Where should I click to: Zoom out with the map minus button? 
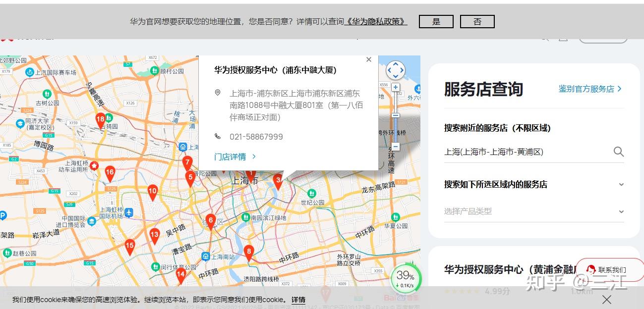point(396,147)
